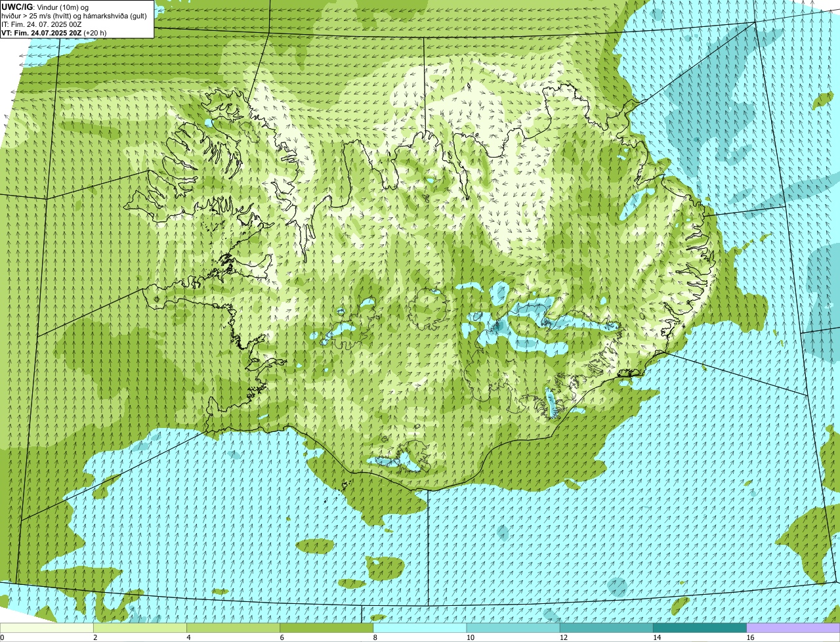Click the 'IT: Fim. 24. 07. 2025 00Z' line
The height and width of the screenshot is (642, 840).
(41, 24)
